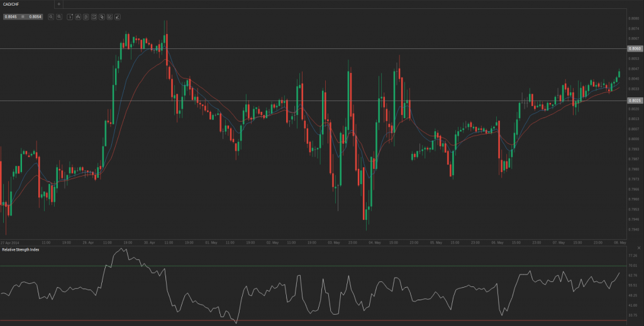644x326 pixels.
Task: Add a new chart tab with plus
Action: point(58,4)
